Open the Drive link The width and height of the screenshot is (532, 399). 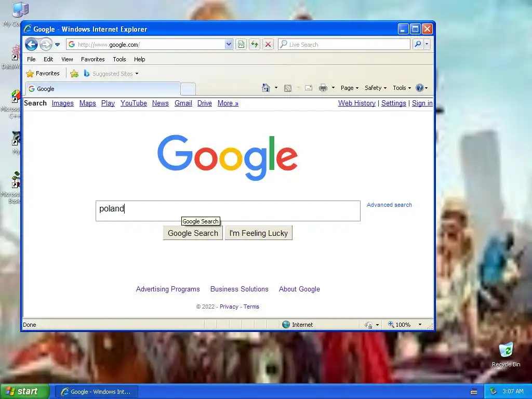(x=205, y=103)
